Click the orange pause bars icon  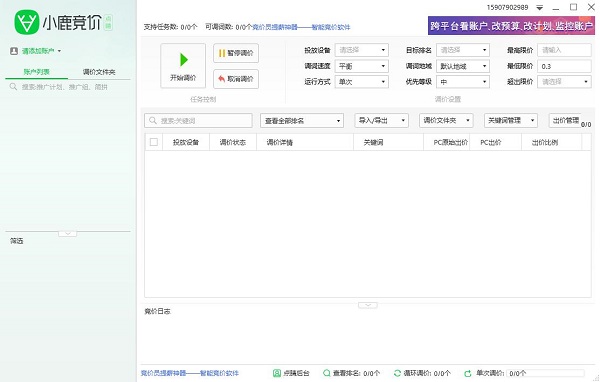pyautogui.click(x=222, y=53)
